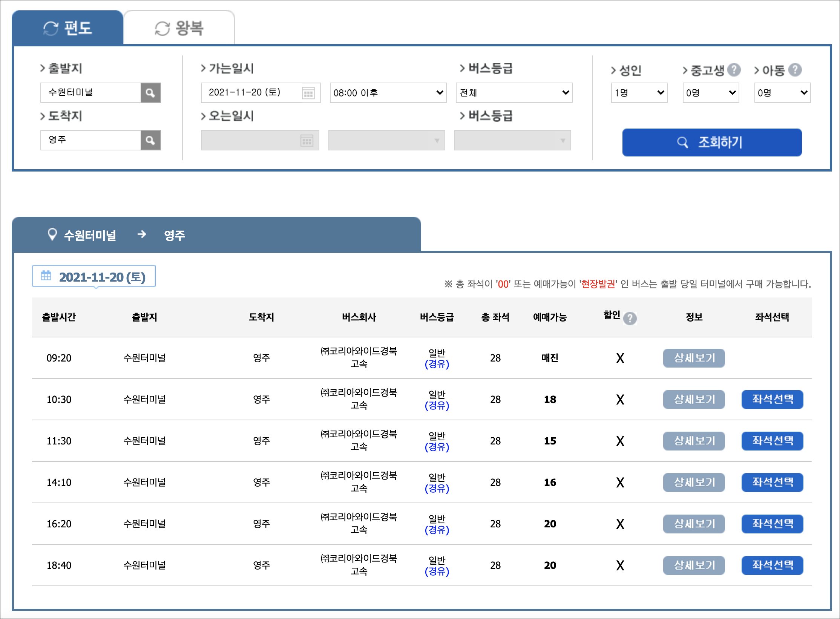840x619 pixels.
Task: Open the 중고생 count dropdown
Action: [711, 93]
